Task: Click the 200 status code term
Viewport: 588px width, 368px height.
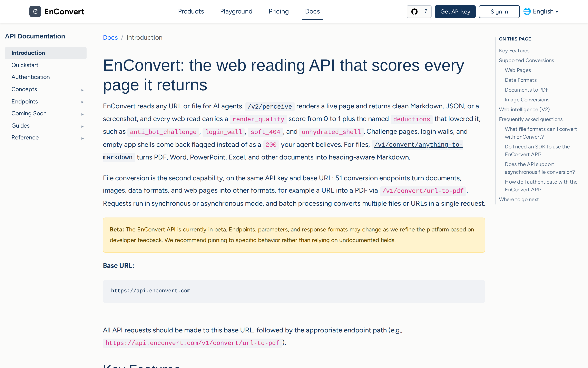Action: click(271, 145)
